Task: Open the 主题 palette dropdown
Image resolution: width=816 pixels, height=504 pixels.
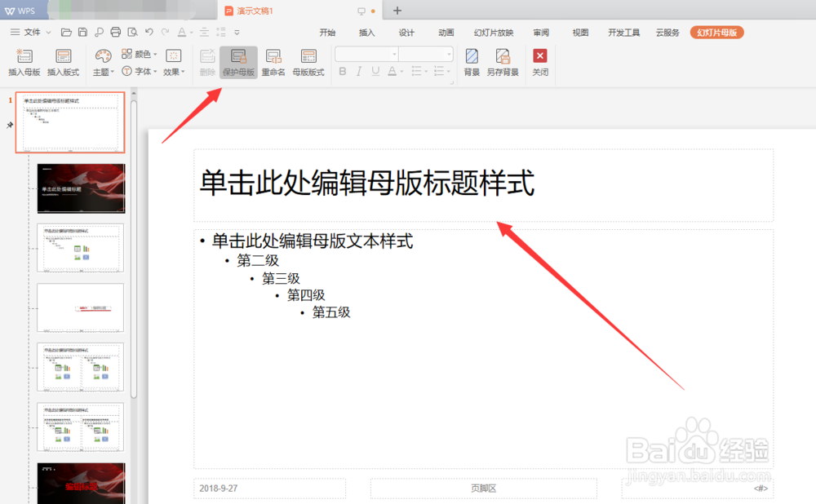Action: pyautogui.click(x=103, y=63)
